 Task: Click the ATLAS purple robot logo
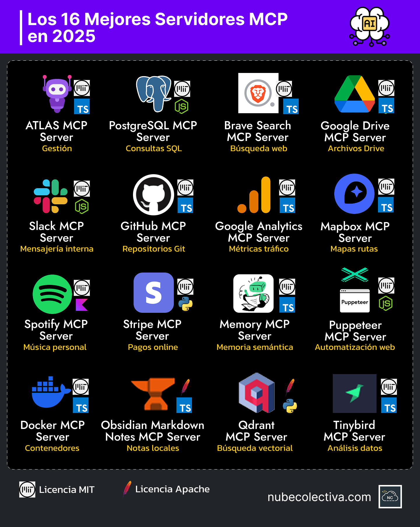click(x=57, y=94)
